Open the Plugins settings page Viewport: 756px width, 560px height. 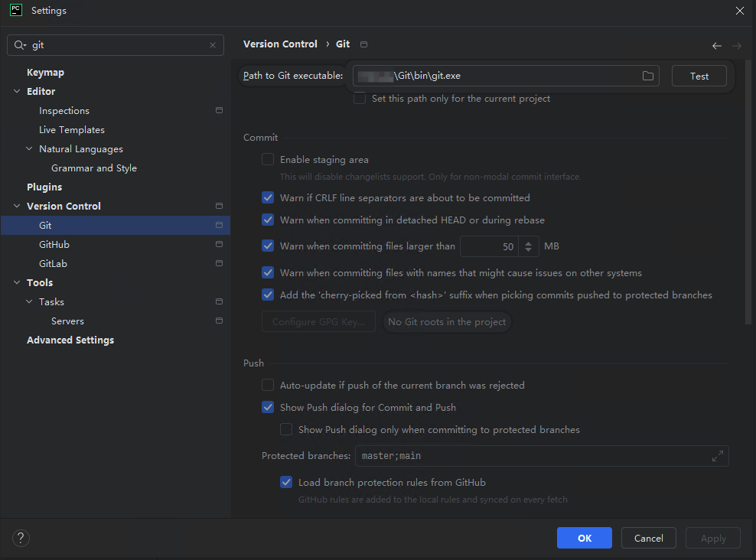point(44,187)
